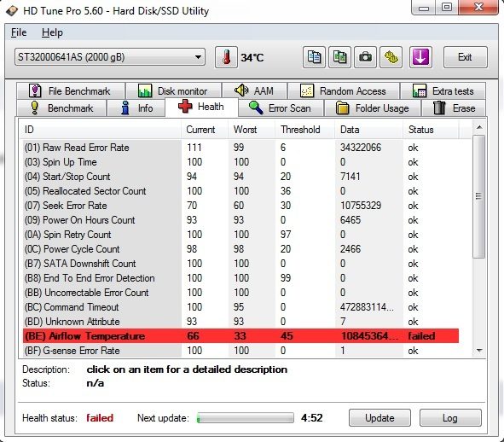Click the Update button
The width and height of the screenshot is (504, 442).
(x=379, y=418)
